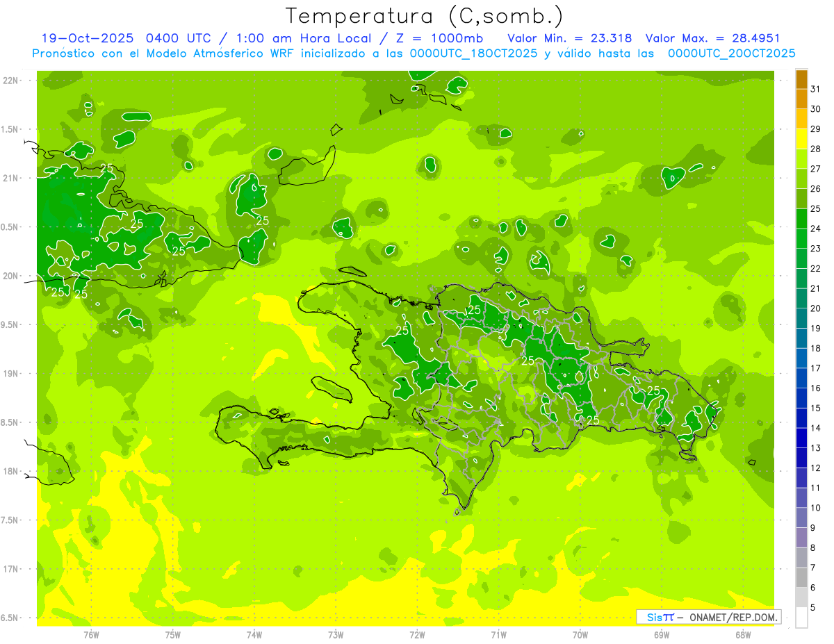Click the "Valor Min. = 23.318" readout
This screenshot has width=834, height=644.
pyautogui.click(x=569, y=38)
